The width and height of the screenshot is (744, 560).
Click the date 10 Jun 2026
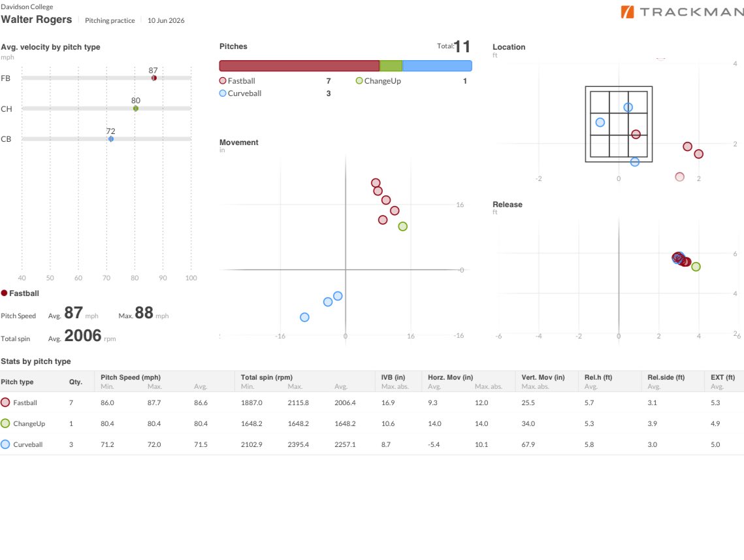tap(166, 20)
